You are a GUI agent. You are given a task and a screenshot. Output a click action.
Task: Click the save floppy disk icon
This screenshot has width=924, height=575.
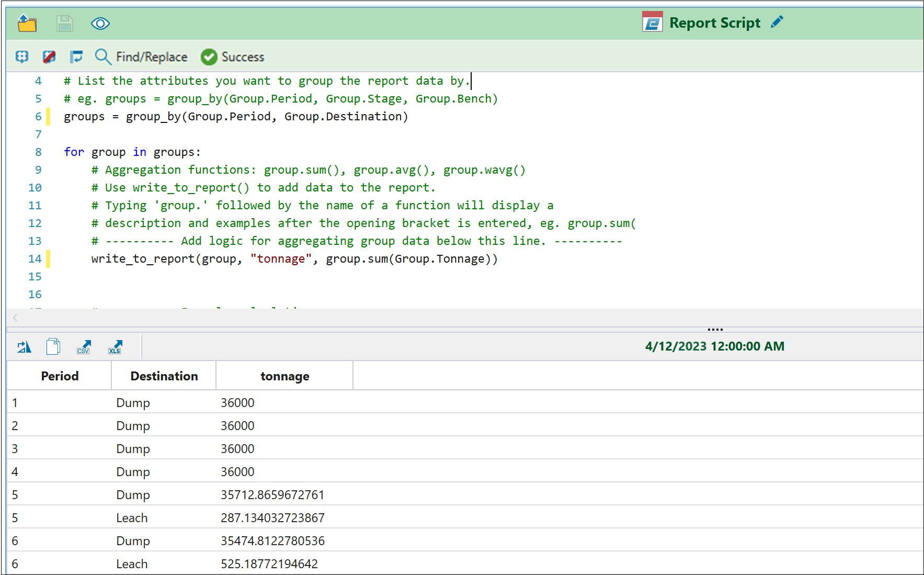tap(64, 24)
